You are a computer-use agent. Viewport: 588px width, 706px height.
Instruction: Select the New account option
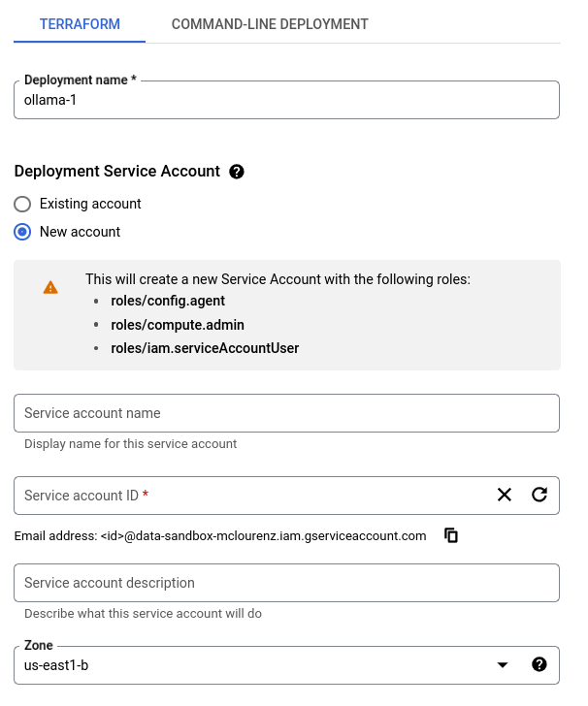coord(22,232)
